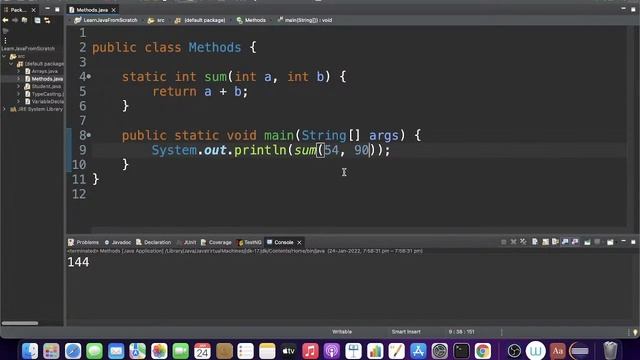Expand the Arrays.java tree node
The image size is (640, 360).
[x=18, y=71]
